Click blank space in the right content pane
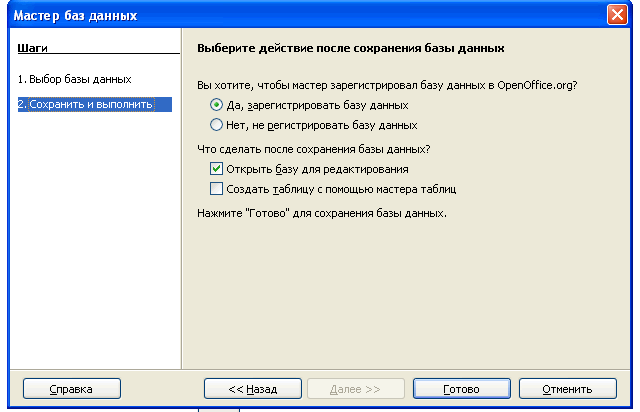The image size is (640, 412). (x=410, y=290)
